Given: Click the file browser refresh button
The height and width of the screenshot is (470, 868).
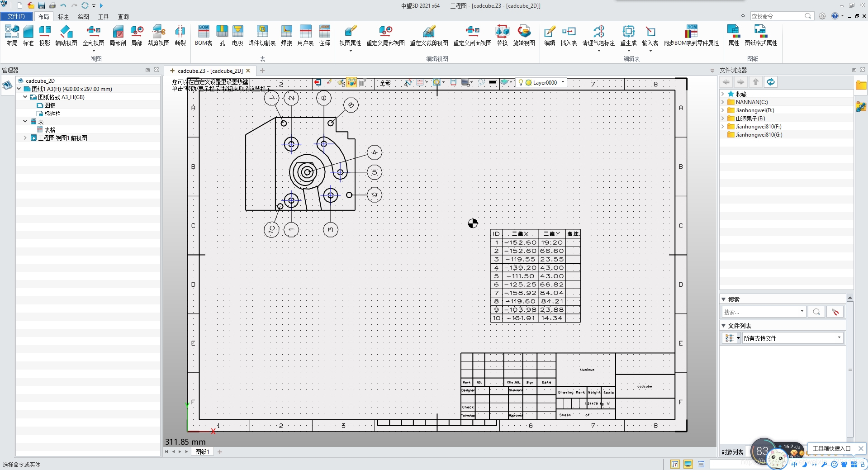Looking at the screenshot, I should point(770,82).
